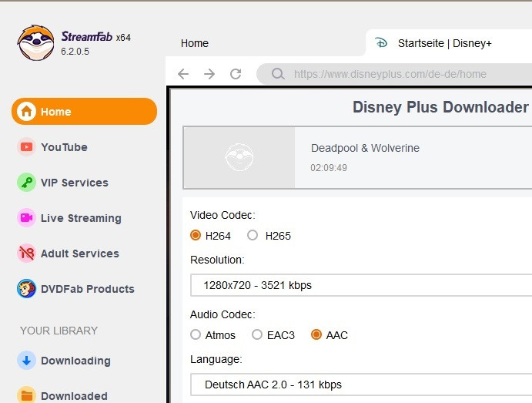Open the YouTube sidebar icon
Viewport: 532px width, 403px height.
pyautogui.click(x=27, y=147)
